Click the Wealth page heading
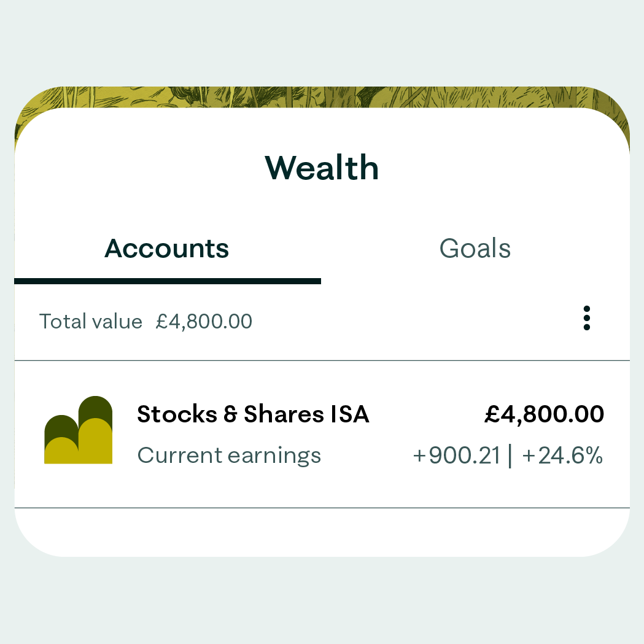 tap(322, 168)
